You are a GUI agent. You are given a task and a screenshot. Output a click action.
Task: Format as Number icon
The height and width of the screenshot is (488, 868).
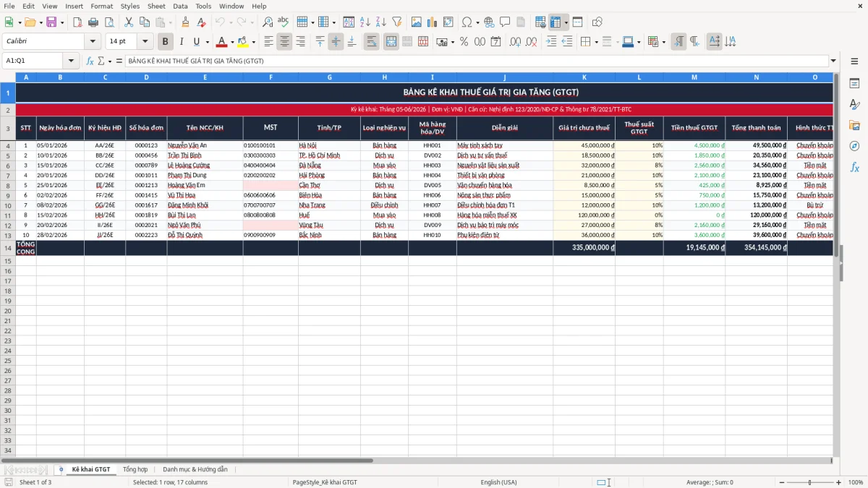point(480,42)
